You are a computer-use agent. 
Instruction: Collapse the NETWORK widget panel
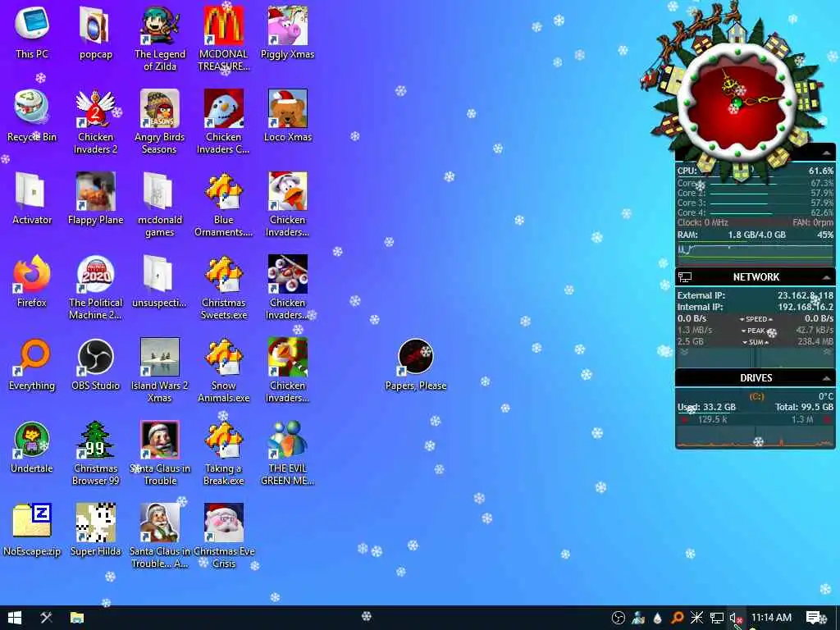click(x=827, y=277)
